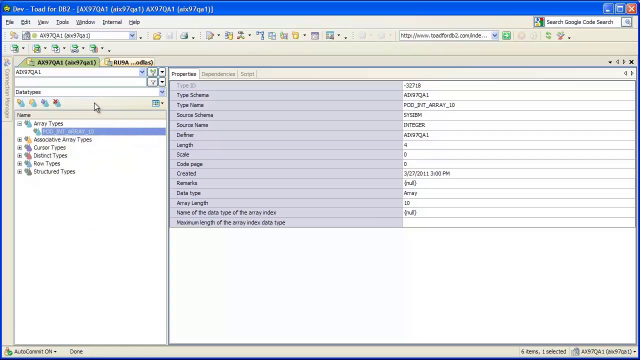Viewport: 640px width, 360px height.
Task: Click the second green-arrow icon in second toolbar row
Action: coord(37,49)
